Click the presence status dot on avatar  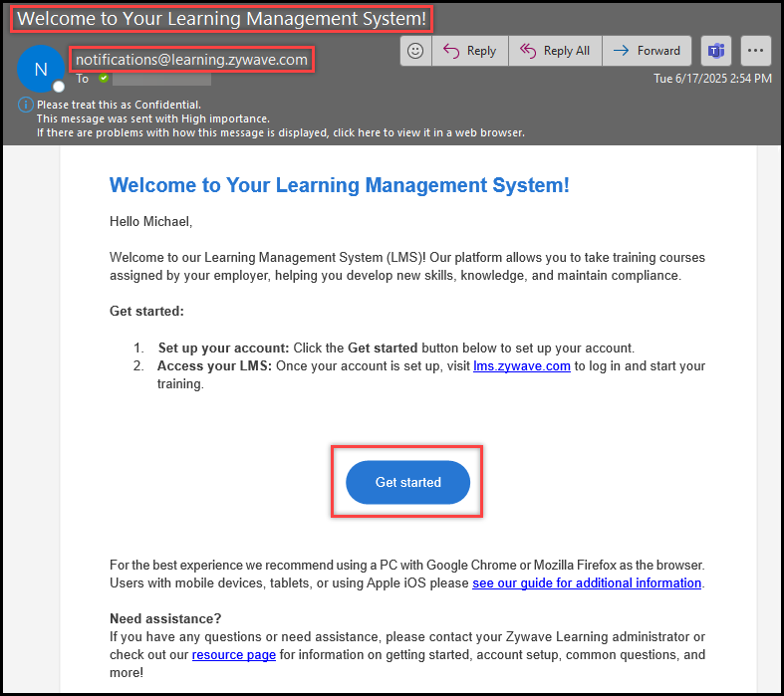point(59,87)
